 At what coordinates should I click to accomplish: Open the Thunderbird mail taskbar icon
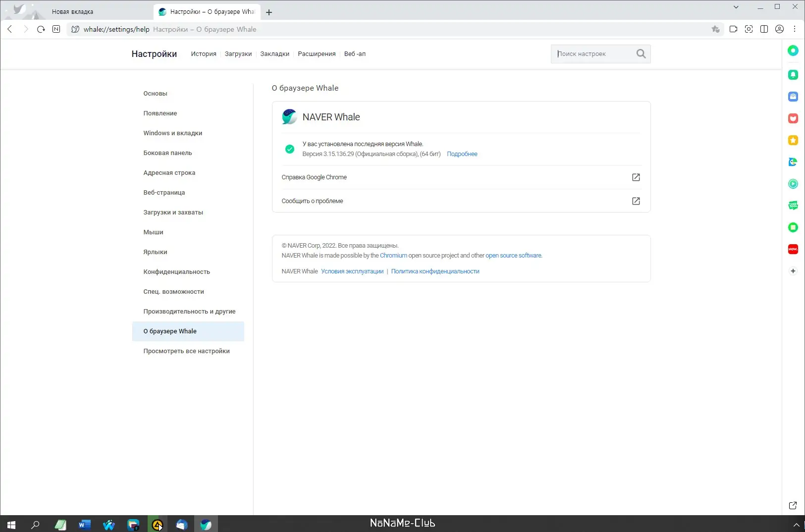tap(182, 525)
